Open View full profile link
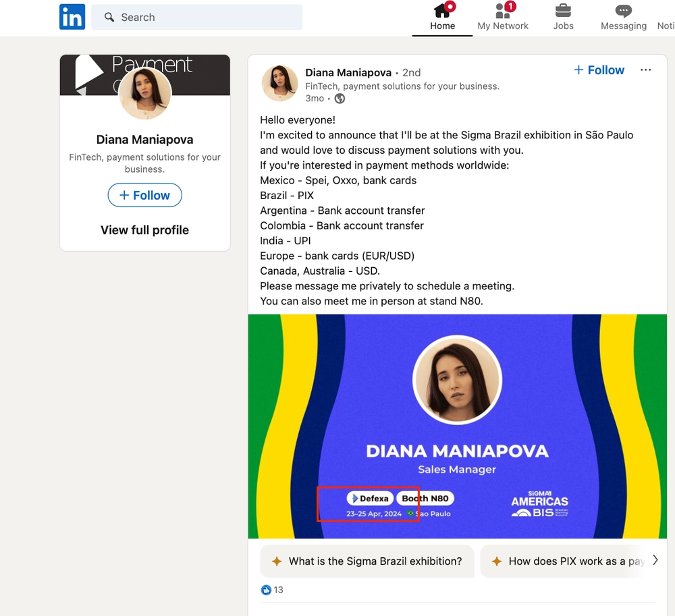This screenshot has height=616, width=675. pyautogui.click(x=144, y=230)
